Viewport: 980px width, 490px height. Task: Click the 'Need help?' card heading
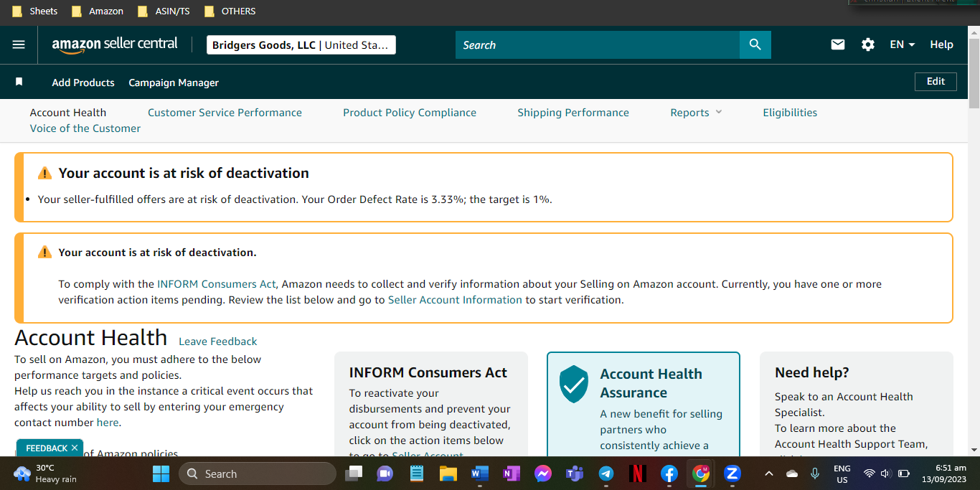coord(812,372)
